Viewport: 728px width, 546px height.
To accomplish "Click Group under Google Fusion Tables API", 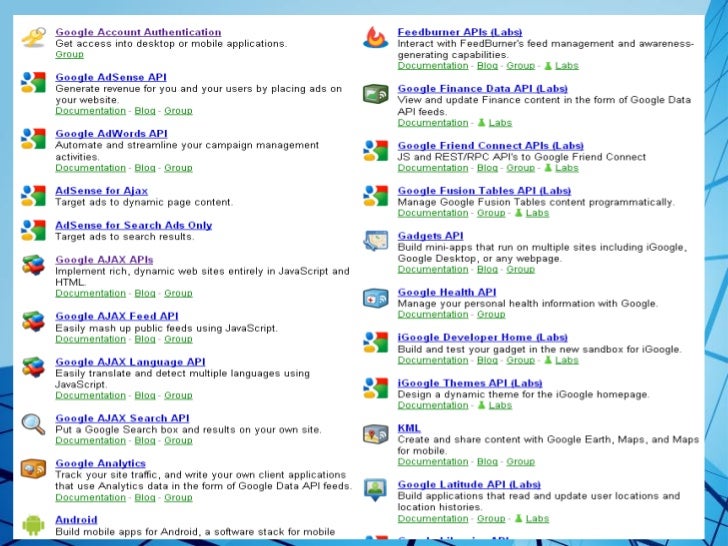I will click(x=491, y=213).
